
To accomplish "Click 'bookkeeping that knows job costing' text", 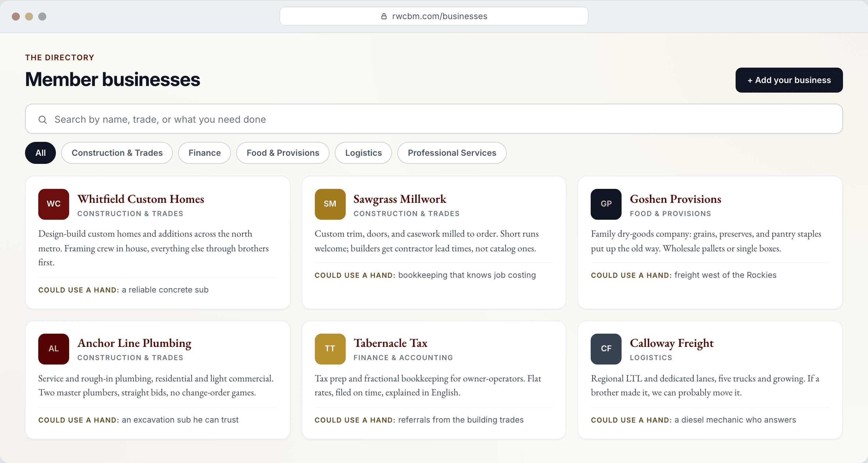I will click(x=467, y=275).
